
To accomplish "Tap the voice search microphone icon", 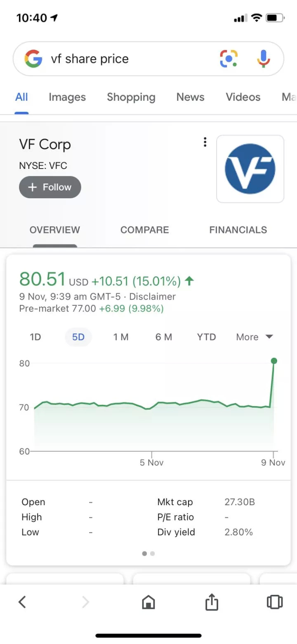I will pos(263,59).
